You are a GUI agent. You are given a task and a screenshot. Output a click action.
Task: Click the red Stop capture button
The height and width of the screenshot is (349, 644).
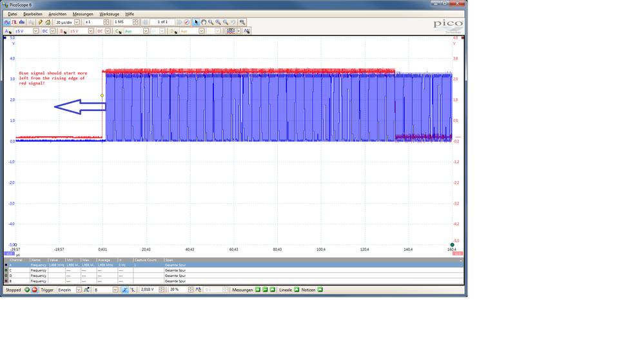click(35, 290)
